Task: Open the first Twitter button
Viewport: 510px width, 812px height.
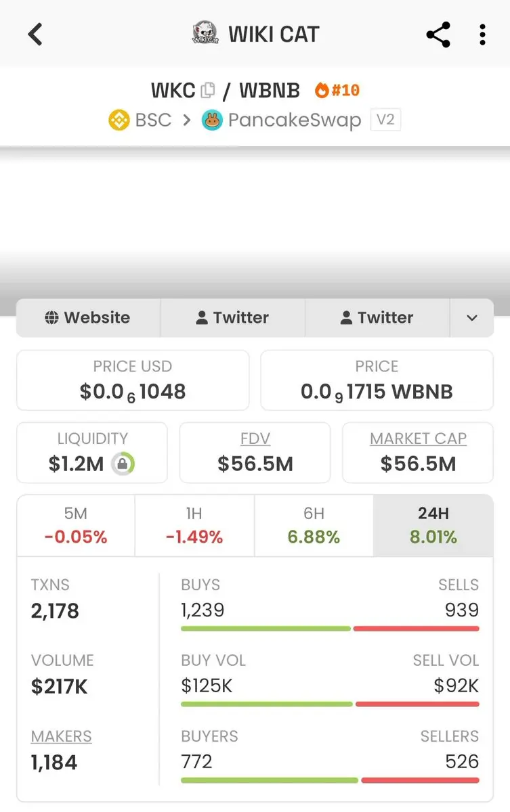Action: (232, 318)
